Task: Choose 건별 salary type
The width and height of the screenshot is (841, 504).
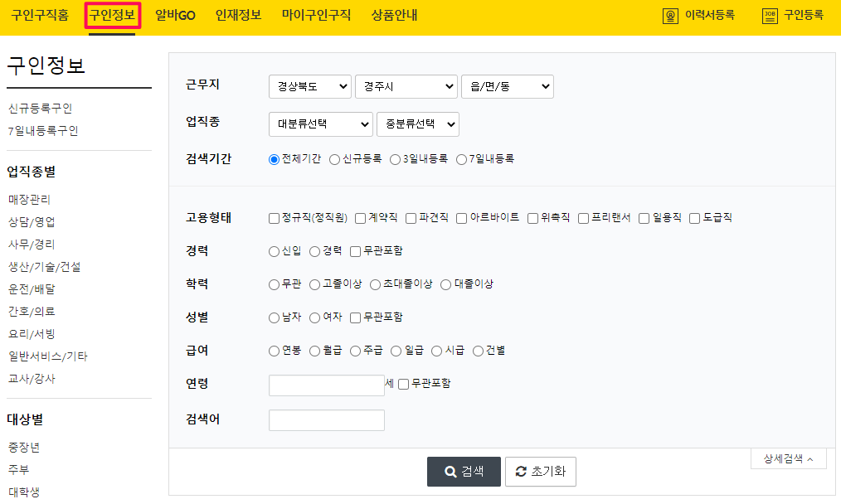Action: tap(478, 351)
